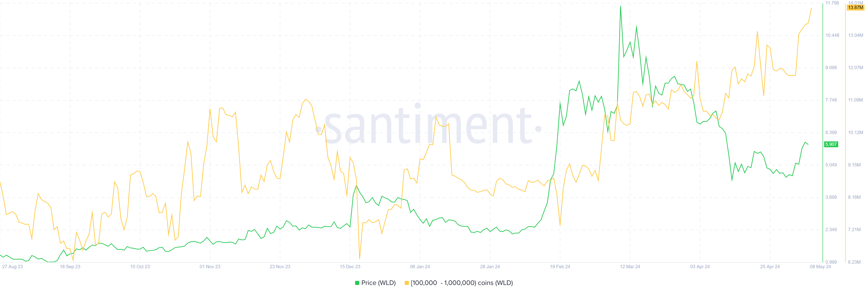Click the 10.12M coins axis label

pos(855,133)
